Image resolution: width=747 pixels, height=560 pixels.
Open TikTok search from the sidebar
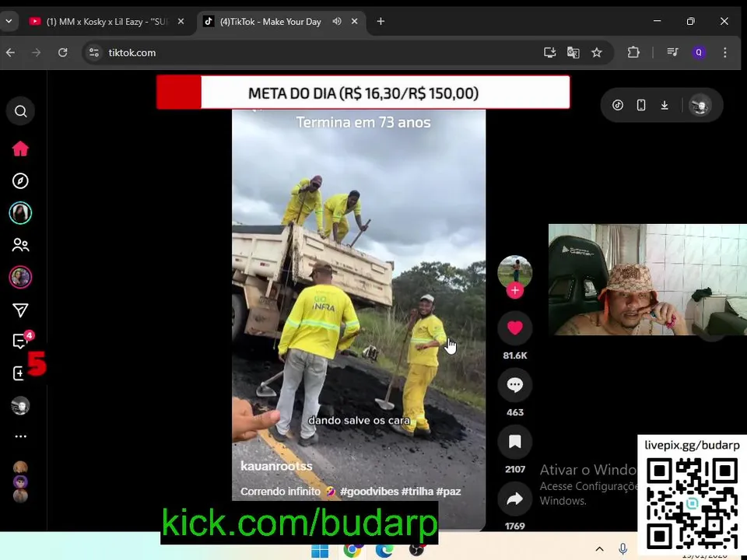(x=20, y=111)
